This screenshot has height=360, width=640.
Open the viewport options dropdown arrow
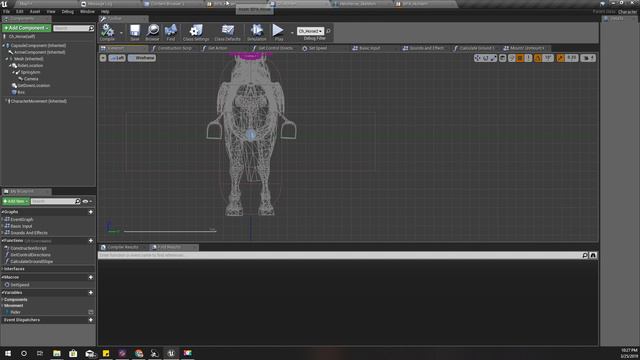103,58
